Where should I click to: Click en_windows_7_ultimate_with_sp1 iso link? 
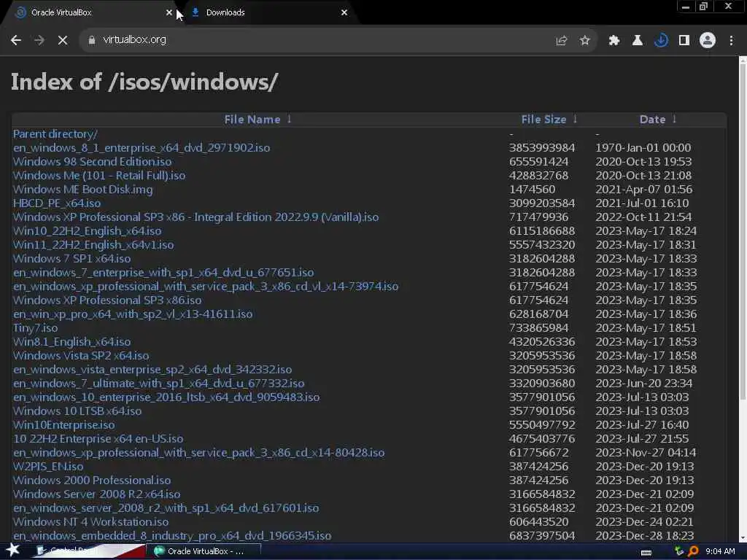[158, 383]
